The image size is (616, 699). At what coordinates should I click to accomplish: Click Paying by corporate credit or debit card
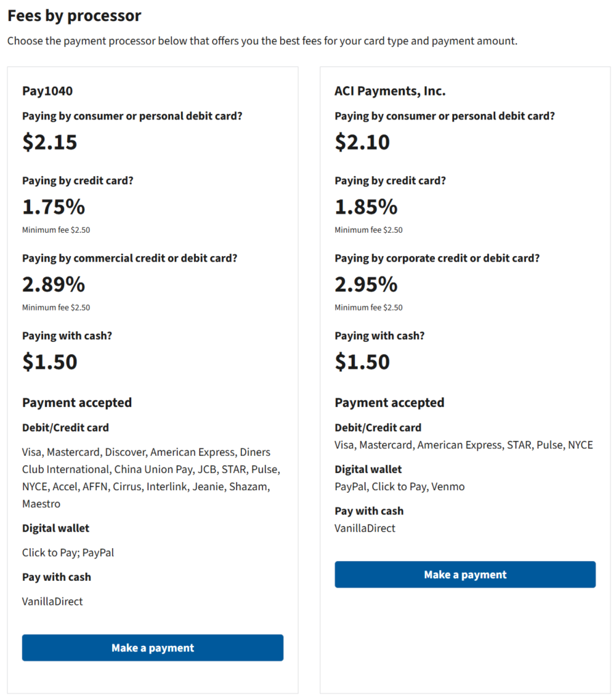click(437, 259)
